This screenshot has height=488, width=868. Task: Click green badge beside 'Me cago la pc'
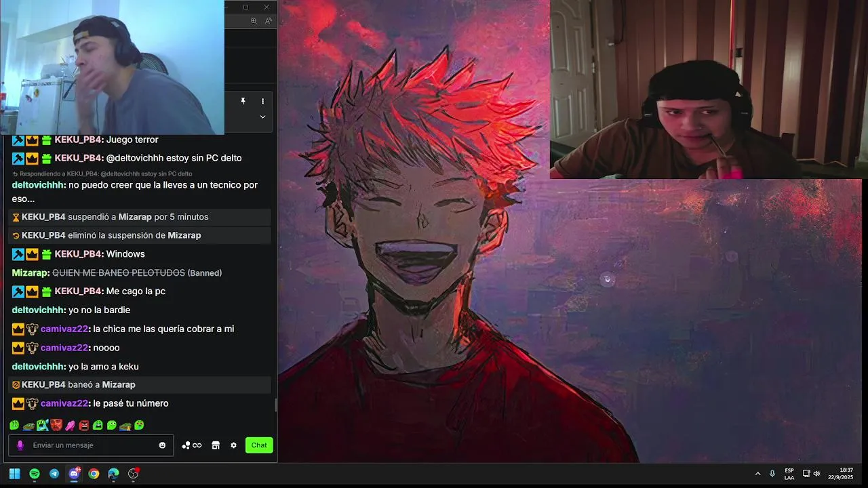tap(46, 291)
